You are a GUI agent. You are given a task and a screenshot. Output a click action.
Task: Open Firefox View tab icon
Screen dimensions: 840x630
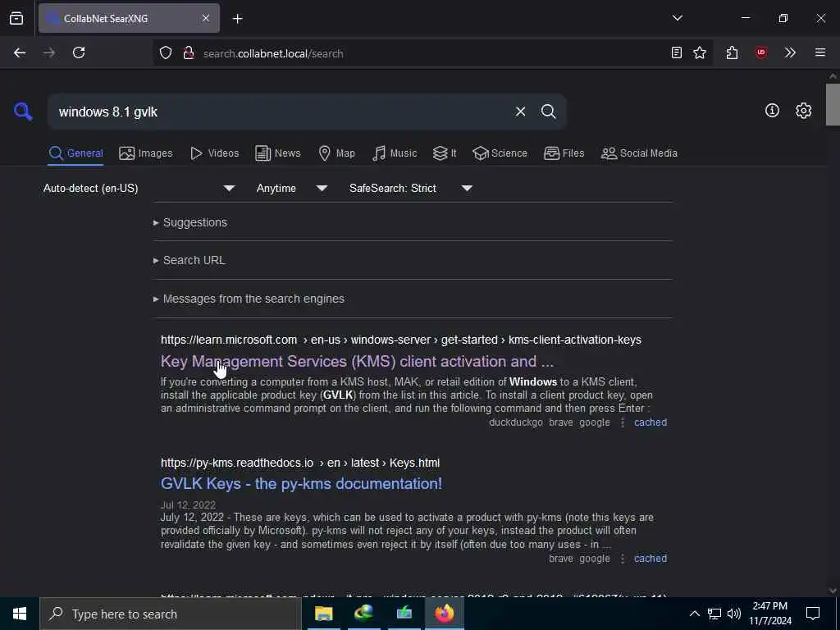coord(16,18)
